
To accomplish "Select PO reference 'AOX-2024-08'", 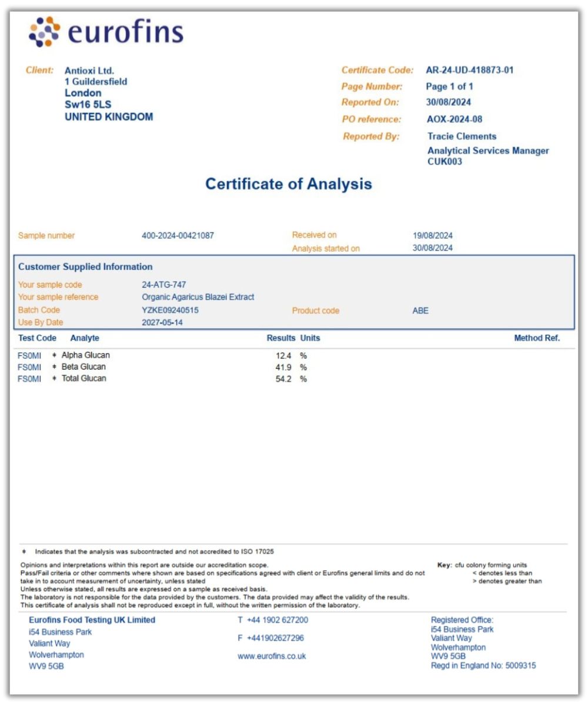I will pos(455,119).
